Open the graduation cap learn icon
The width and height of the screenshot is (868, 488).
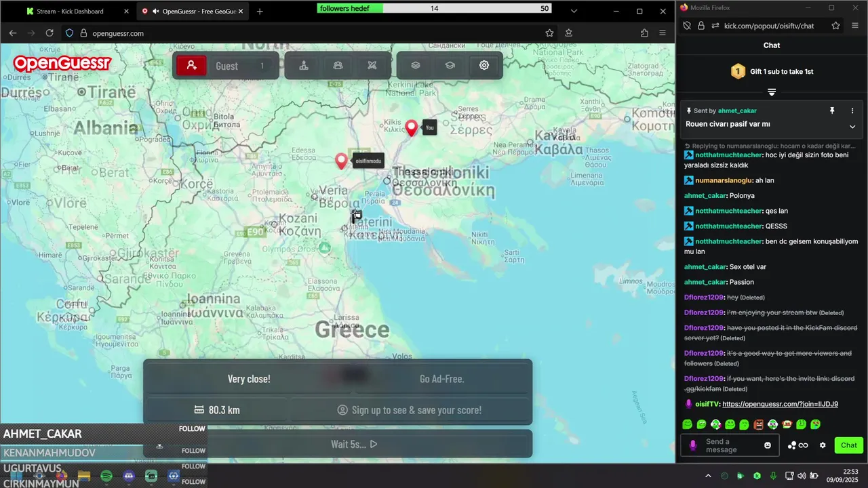tap(450, 66)
